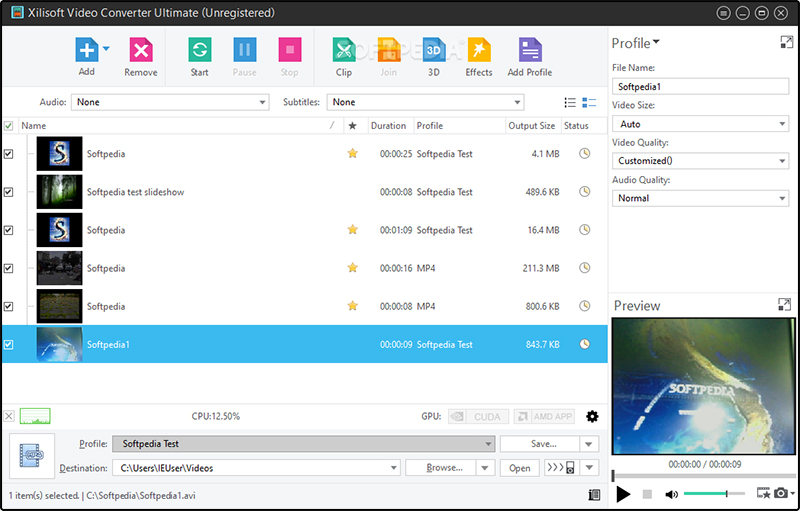Open the Browse button dropdown arrow
The width and height of the screenshot is (800, 511).
click(x=485, y=468)
